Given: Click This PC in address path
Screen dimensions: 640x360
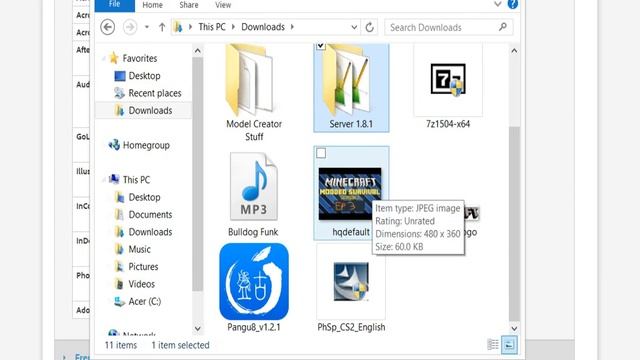Looking at the screenshot, I should (212, 27).
